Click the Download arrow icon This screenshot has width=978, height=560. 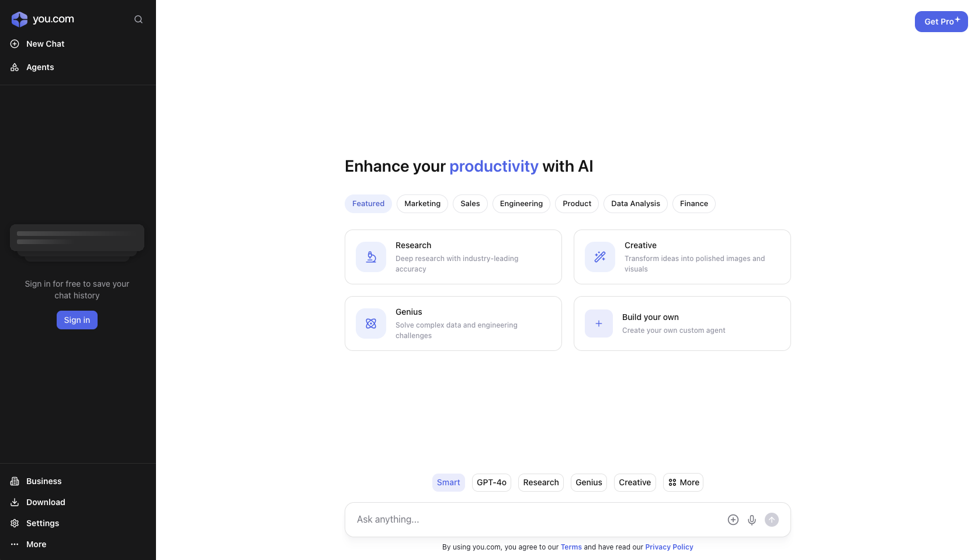15,502
